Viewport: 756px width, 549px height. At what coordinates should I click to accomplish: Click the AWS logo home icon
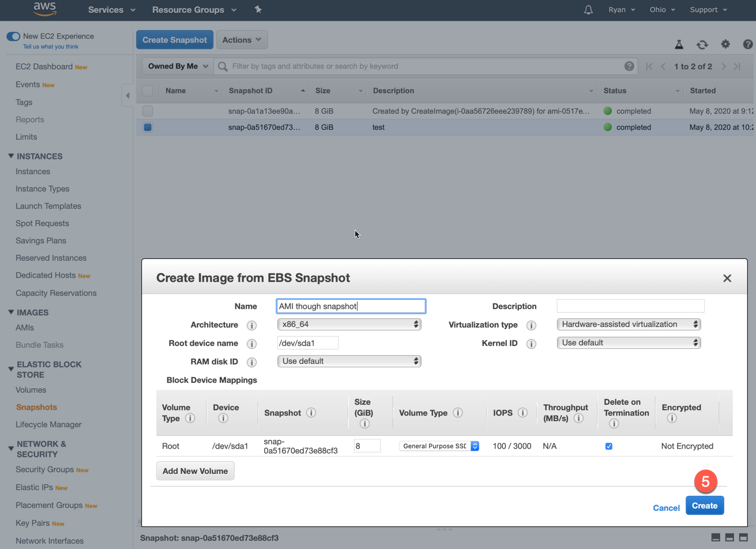[x=44, y=9]
